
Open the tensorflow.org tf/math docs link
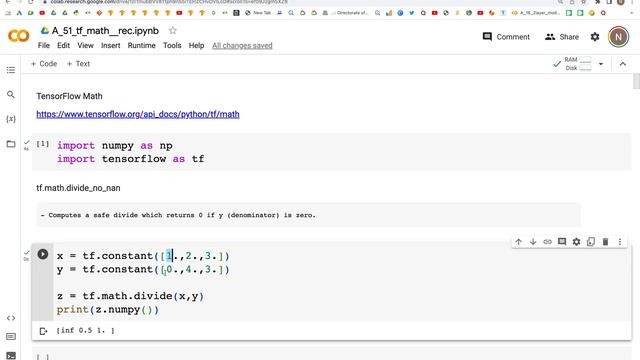coord(138,114)
